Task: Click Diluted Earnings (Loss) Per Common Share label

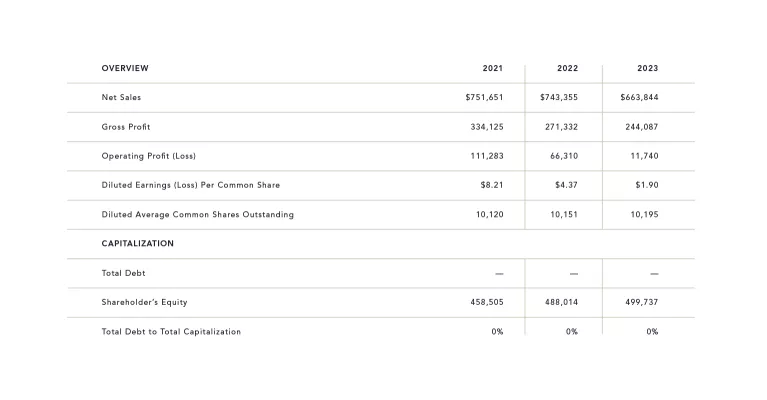Action: coord(191,185)
